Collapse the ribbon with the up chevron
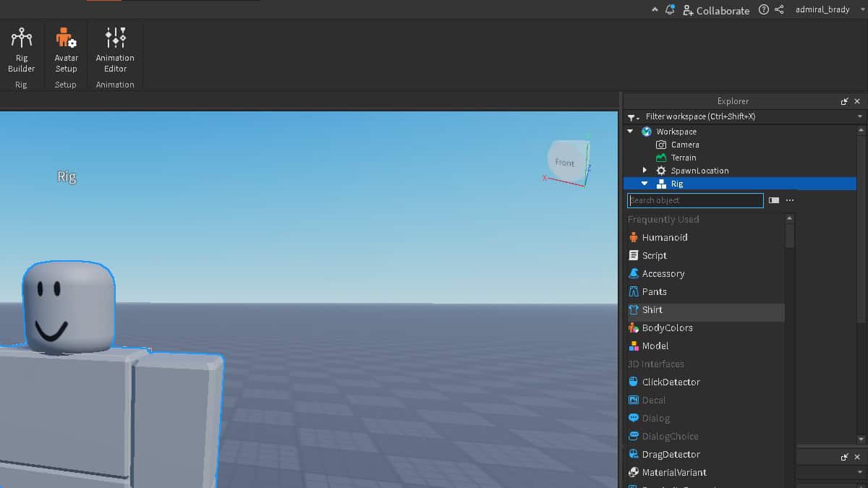This screenshot has width=868, height=488. [x=655, y=9]
